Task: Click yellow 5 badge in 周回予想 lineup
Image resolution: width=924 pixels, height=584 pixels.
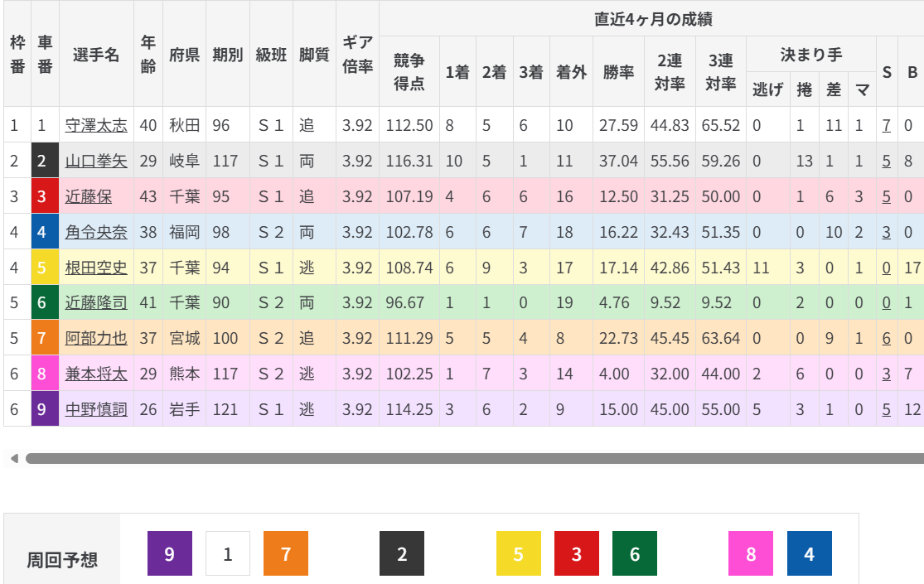Action: 519,553
